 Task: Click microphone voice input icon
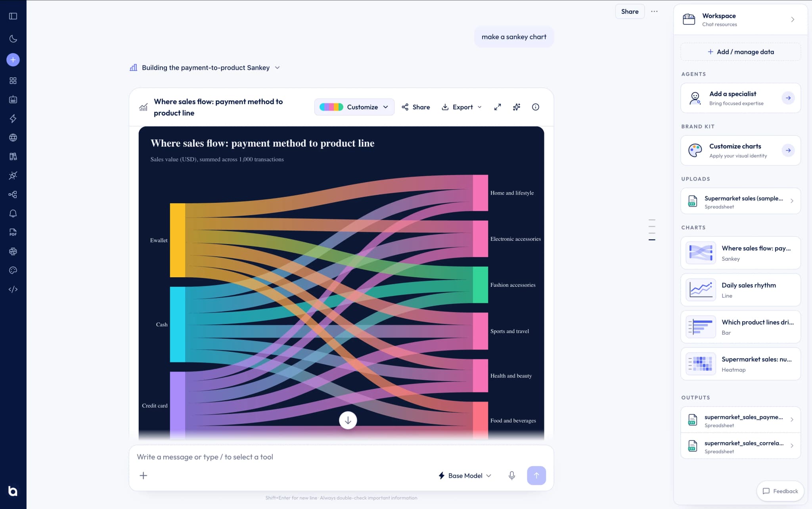pos(512,475)
